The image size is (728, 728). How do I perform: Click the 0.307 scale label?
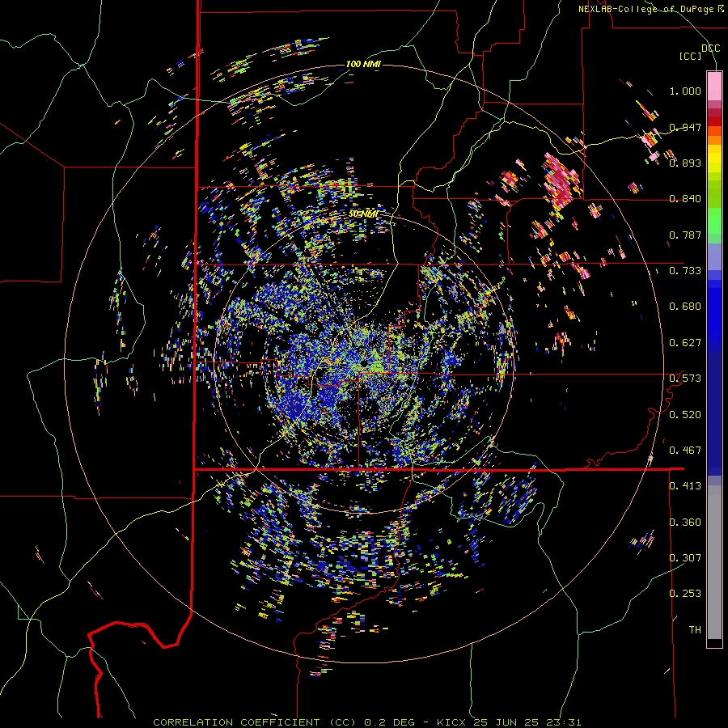[685, 557]
